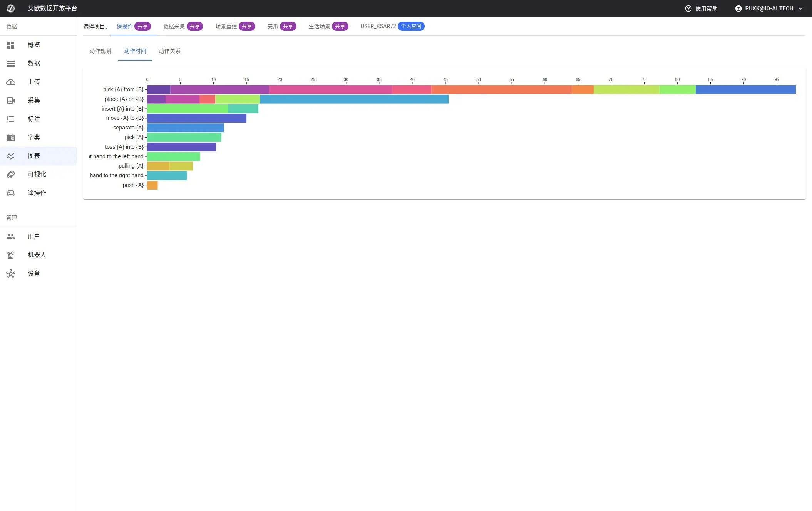Open the 上传 cloud upload icon

coord(11,82)
